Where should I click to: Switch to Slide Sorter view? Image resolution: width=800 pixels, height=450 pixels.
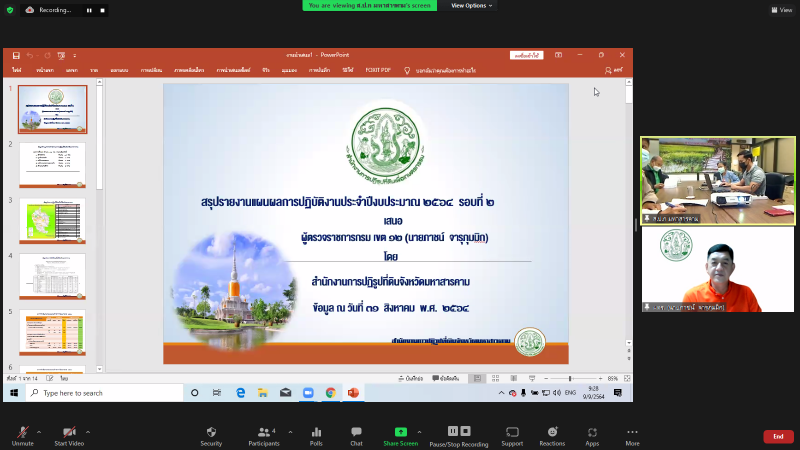pyautogui.click(x=495, y=379)
